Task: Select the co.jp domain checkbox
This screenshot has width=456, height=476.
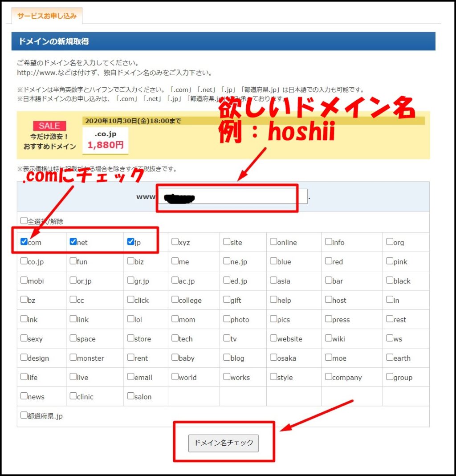Action: (x=24, y=261)
